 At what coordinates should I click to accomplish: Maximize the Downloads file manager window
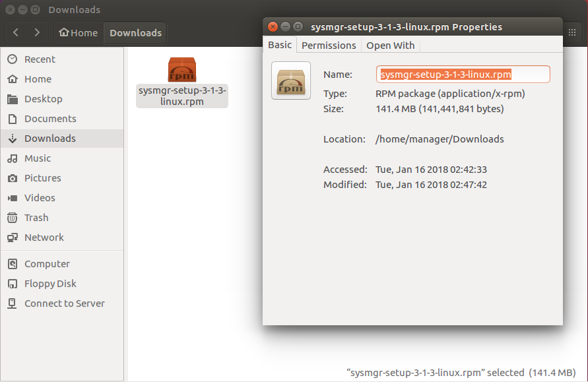(35, 10)
